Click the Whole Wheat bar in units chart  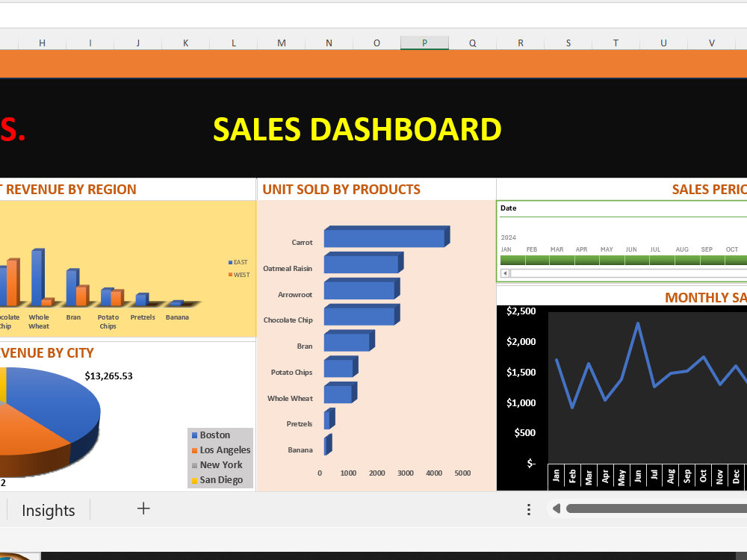(340, 393)
